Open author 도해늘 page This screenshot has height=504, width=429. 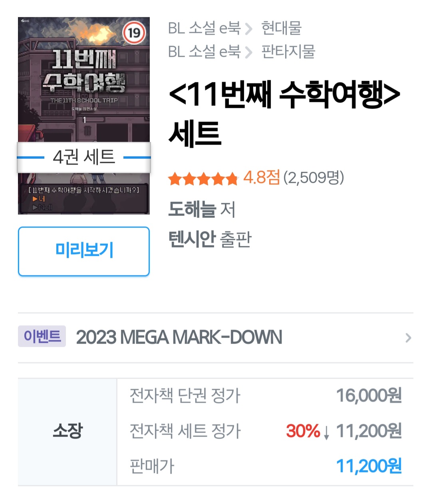click(192, 209)
